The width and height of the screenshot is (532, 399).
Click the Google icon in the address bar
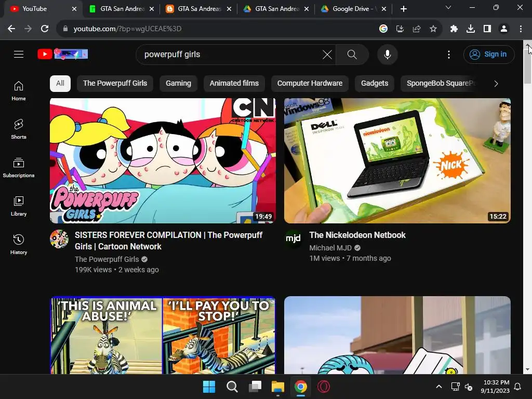point(383,29)
